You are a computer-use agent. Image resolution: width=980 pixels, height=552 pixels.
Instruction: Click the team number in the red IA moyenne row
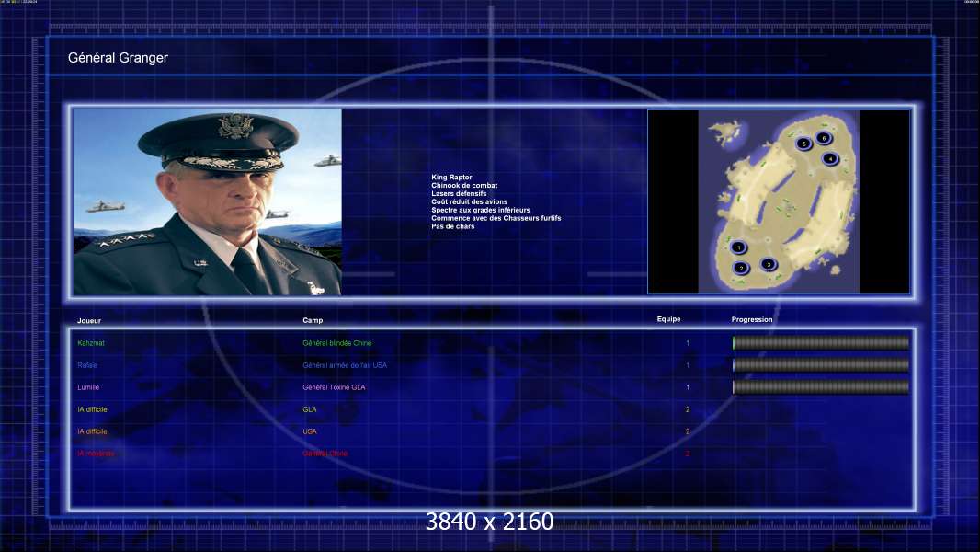tap(688, 454)
